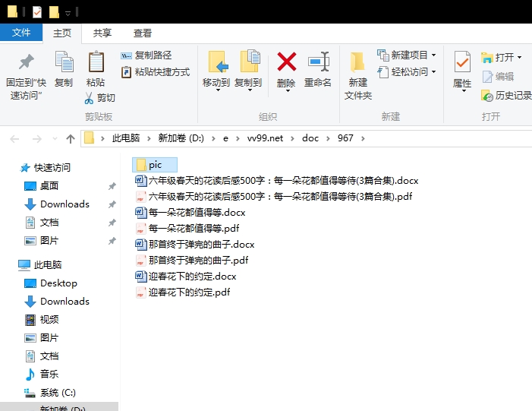Screen dimensions: 532x411
Task: Select 每一朵花都值得等.docx
Action: pyautogui.click(x=190, y=212)
